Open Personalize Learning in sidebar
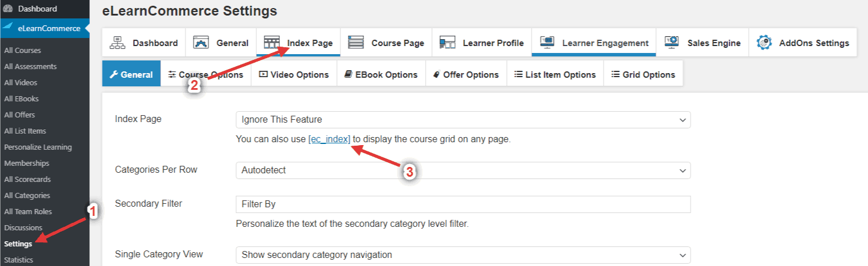The height and width of the screenshot is (266, 868). pyautogui.click(x=38, y=147)
